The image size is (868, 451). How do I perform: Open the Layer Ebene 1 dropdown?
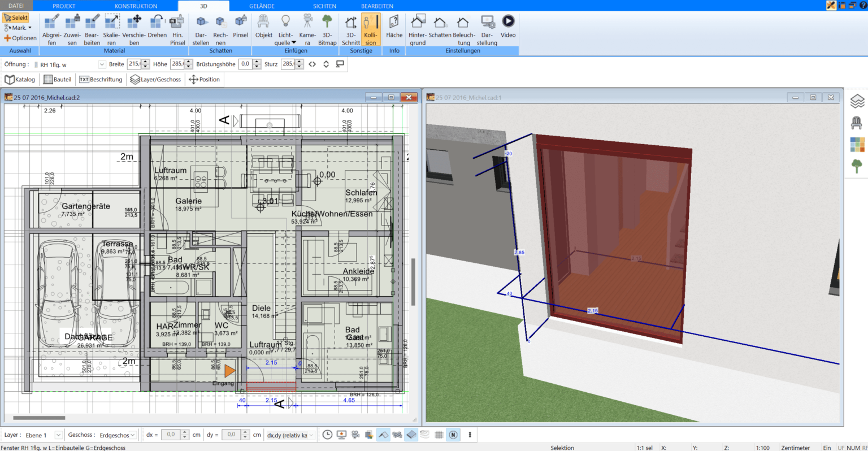pos(58,435)
